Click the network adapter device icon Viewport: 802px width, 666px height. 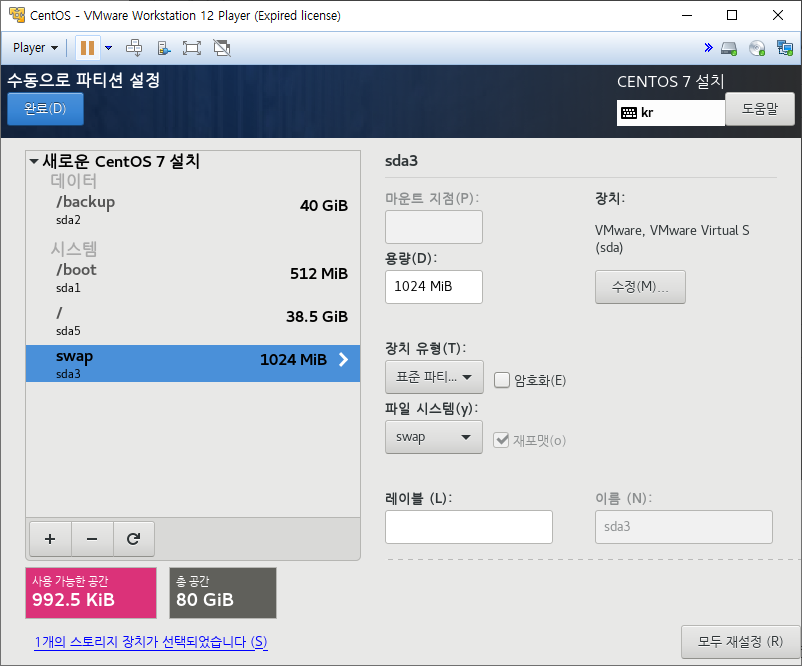coord(785,49)
